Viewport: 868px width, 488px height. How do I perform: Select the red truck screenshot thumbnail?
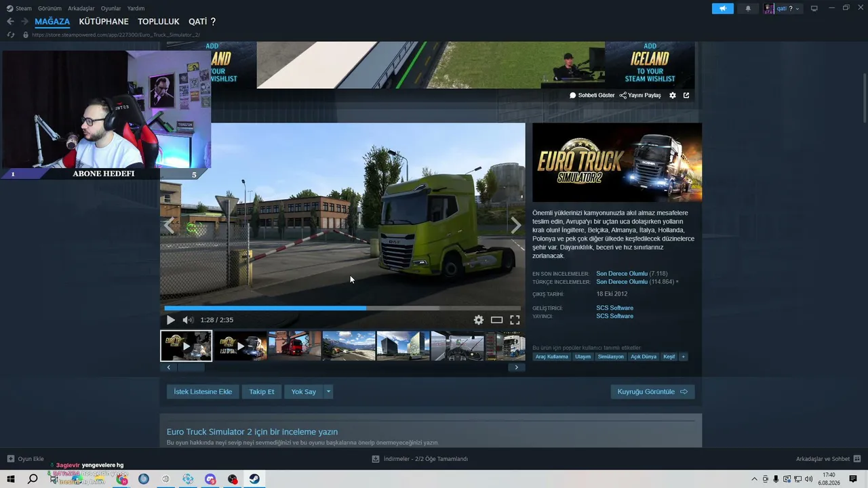294,346
